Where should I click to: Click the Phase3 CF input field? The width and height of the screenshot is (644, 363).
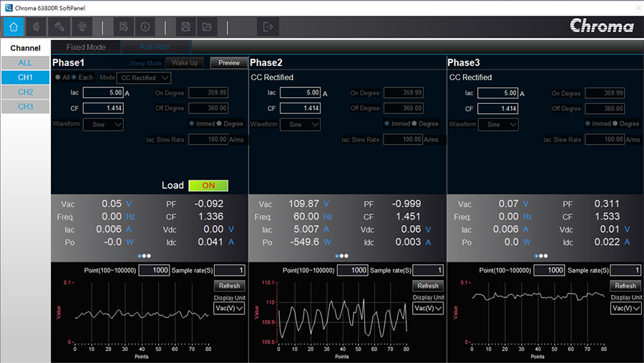pyautogui.click(x=498, y=109)
